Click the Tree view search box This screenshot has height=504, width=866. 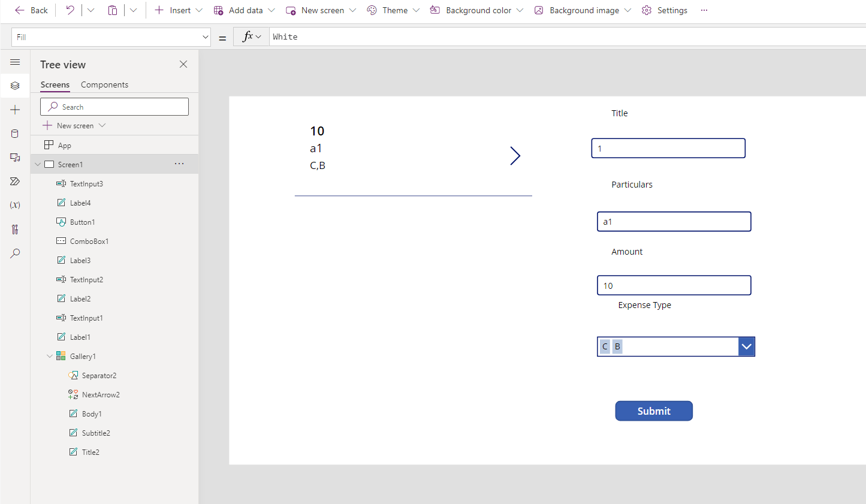tap(114, 106)
